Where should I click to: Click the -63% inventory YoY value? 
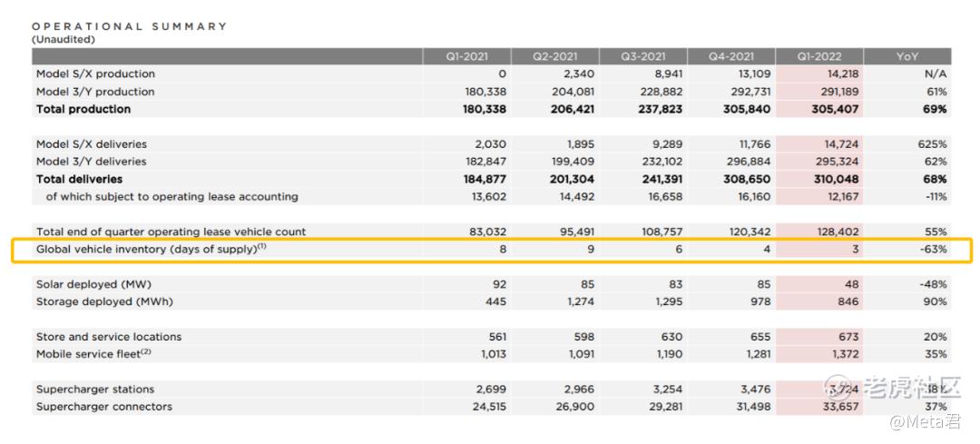tap(935, 249)
